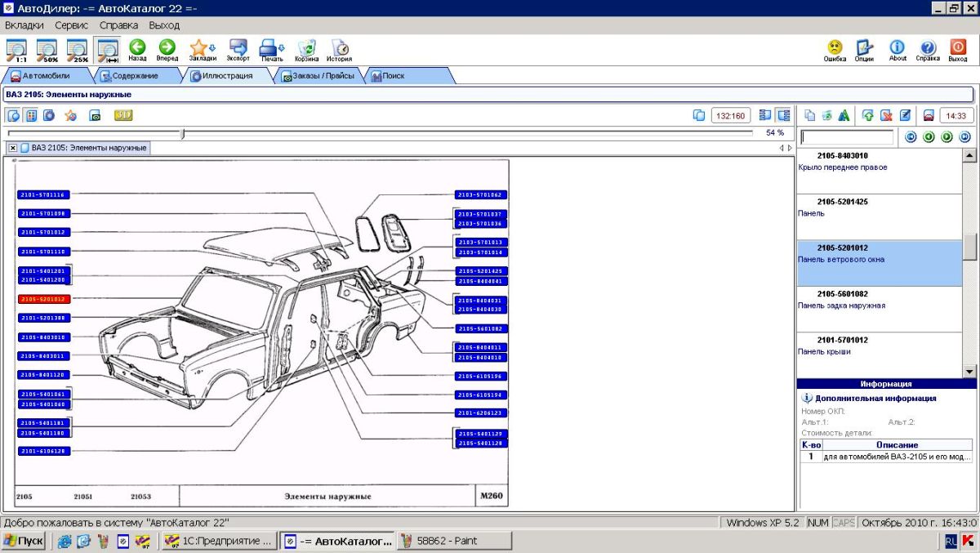Set illustration zoom to 1:1
The height and width of the screenshot is (553, 980).
pyautogui.click(x=16, y=50)
